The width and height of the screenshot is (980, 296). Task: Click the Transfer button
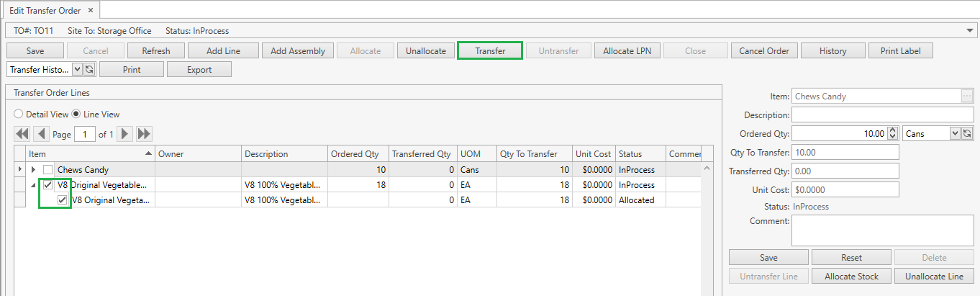490,51
